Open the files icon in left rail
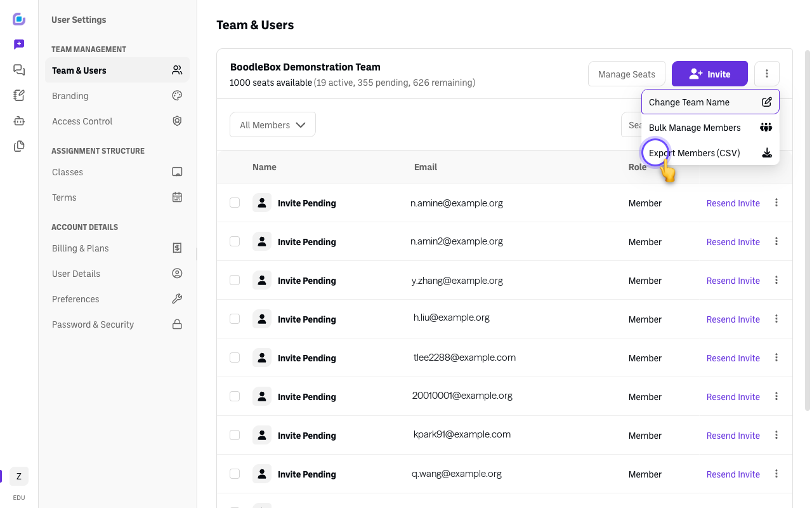812x508 pixels. (19, 146)
